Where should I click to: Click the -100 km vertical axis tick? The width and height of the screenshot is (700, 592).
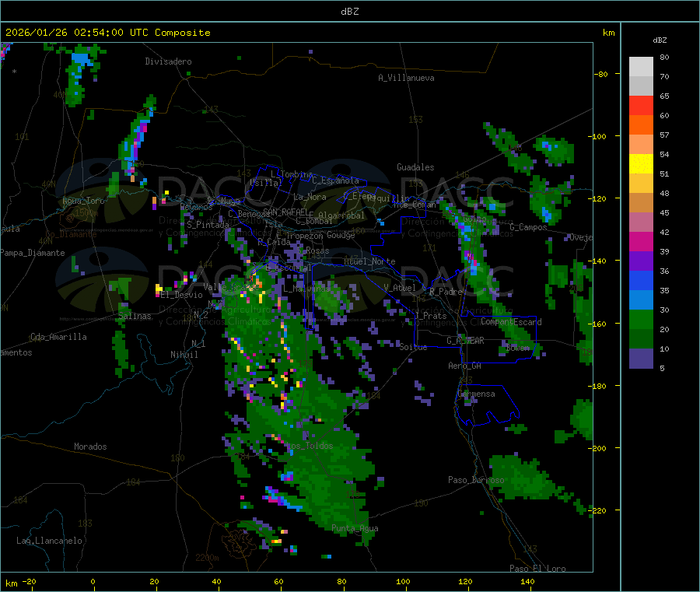[598, 136]
